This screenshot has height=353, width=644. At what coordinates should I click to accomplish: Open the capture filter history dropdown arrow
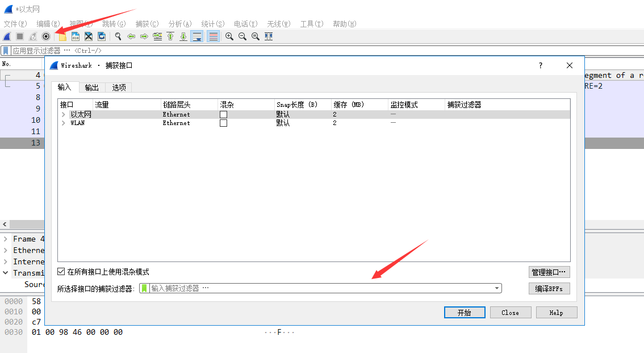497,288
